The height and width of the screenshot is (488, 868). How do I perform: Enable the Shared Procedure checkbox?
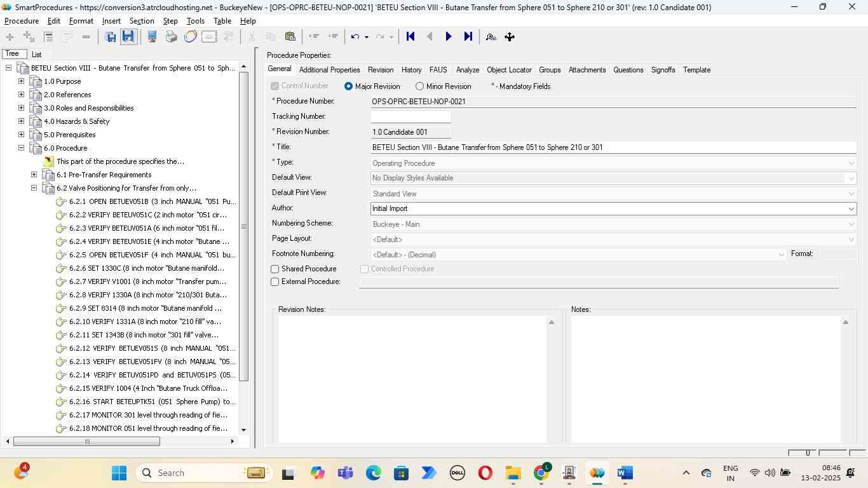click(275, 269)
